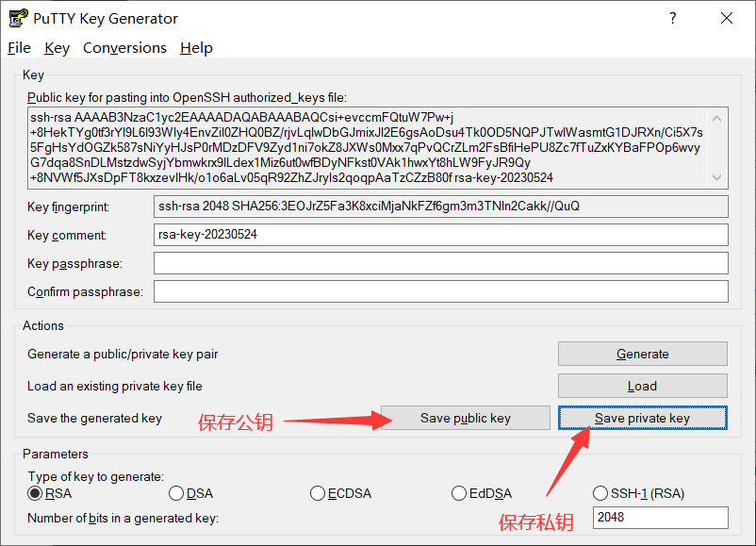This screenshot has width=756, height=546.
Task: Click the Save private key button
Action: (x=642, y=418)
